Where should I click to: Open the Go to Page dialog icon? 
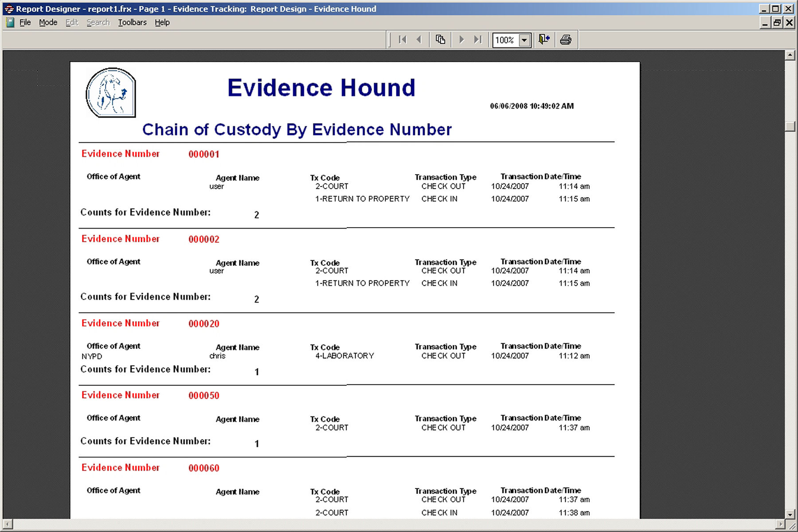click(x=440, y=40)
